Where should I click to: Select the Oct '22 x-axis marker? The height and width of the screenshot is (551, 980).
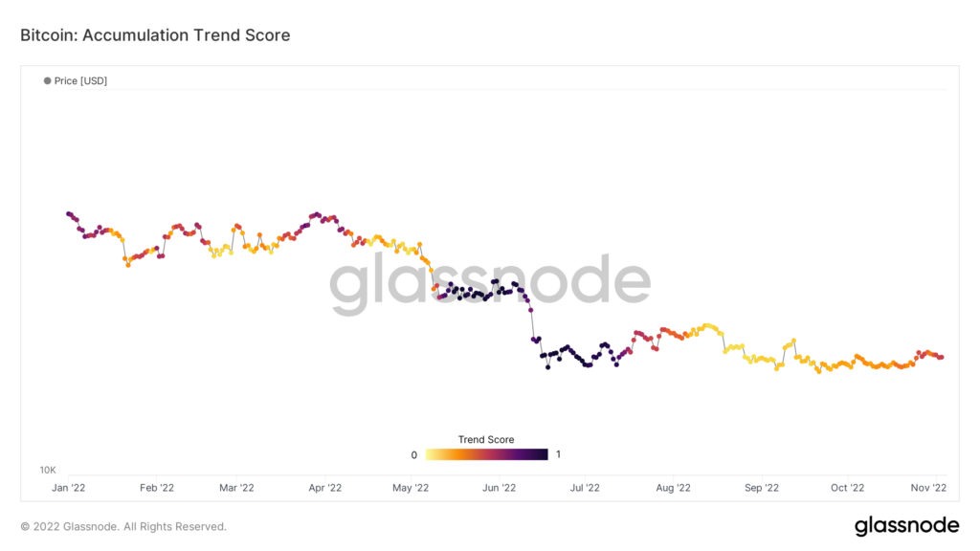pos(846,488)
